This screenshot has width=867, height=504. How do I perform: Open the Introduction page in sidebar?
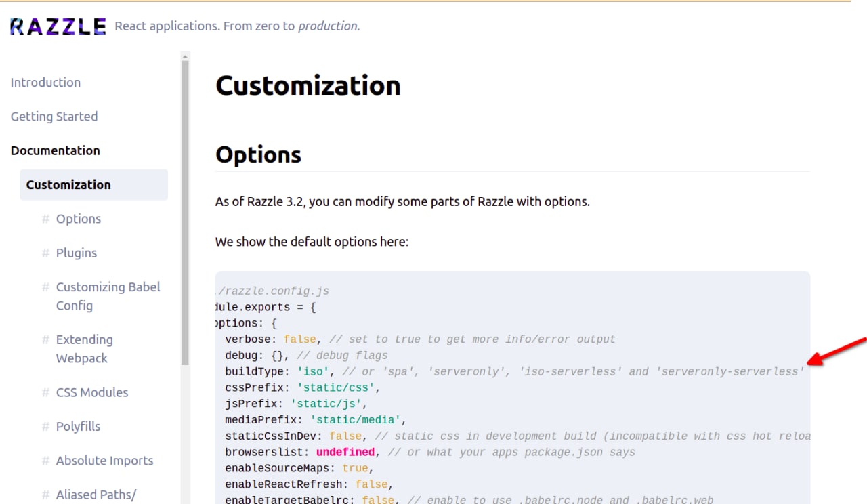point(45,83)
